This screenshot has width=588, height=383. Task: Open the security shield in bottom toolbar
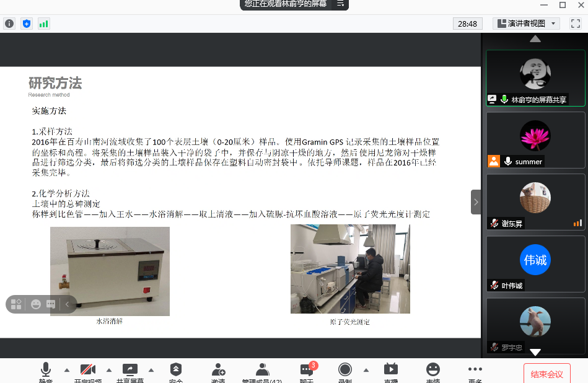pyautogui.click(x=176, y=371)
